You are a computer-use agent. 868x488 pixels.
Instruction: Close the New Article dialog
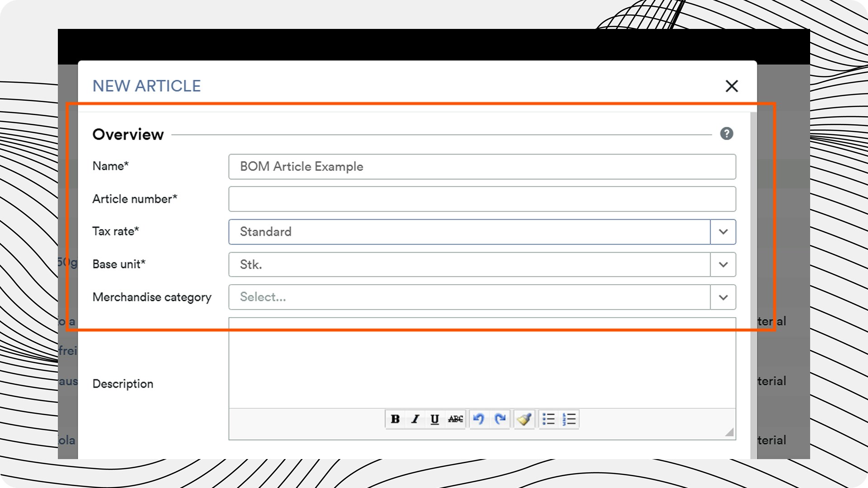[x=731, y=86]
